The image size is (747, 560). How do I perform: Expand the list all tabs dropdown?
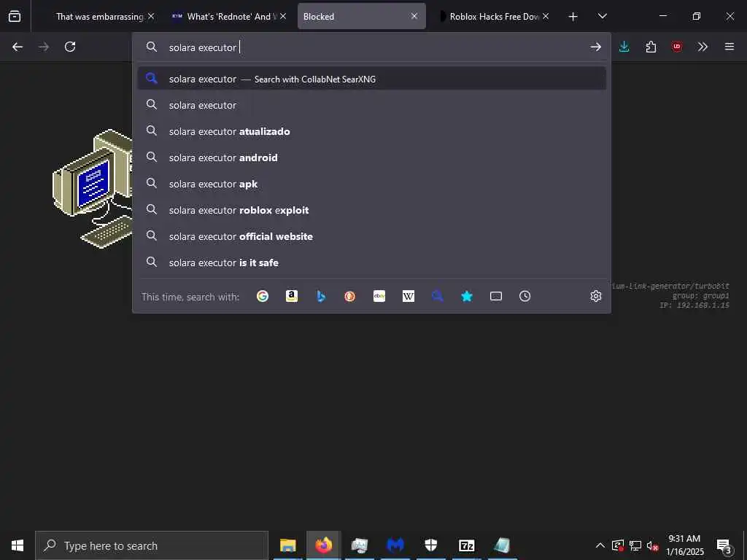point(602,16)
